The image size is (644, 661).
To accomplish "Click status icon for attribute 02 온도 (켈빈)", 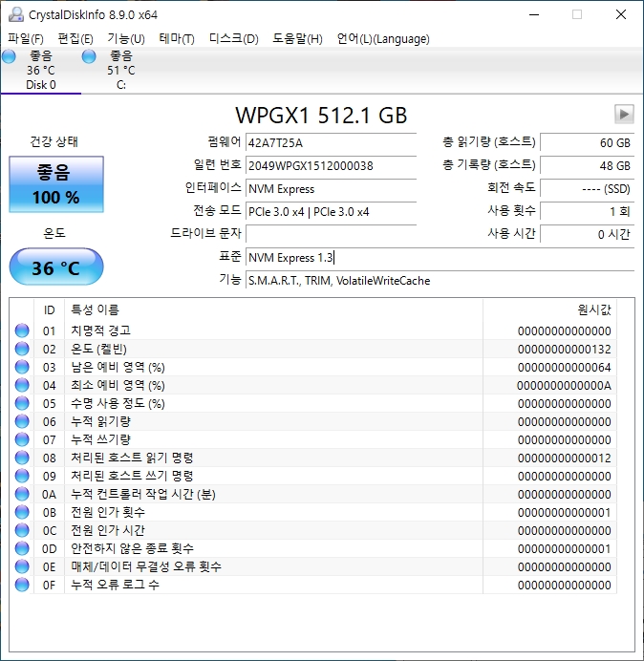I will coord(22,349).
